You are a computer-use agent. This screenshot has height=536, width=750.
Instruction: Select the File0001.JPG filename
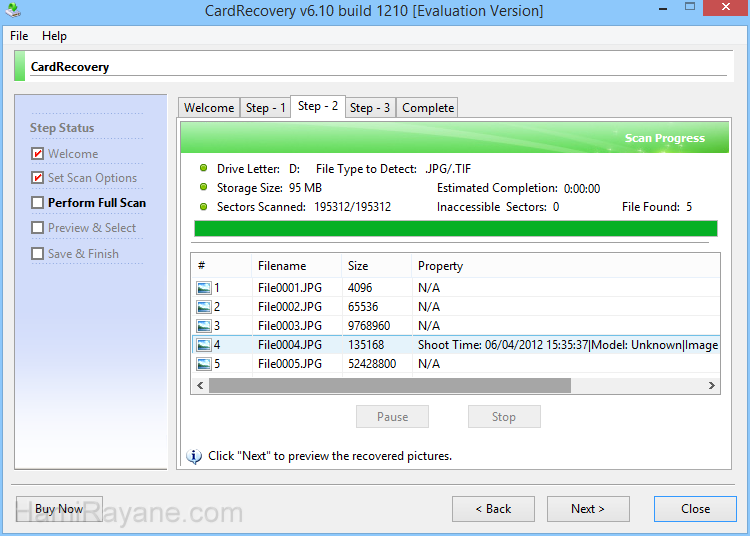[x=290, y=288]
